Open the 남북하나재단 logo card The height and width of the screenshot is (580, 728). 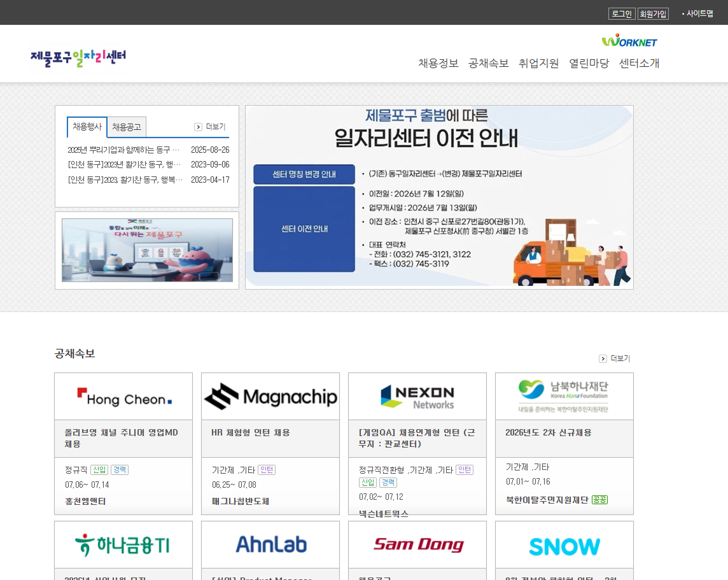coord(564,397)
